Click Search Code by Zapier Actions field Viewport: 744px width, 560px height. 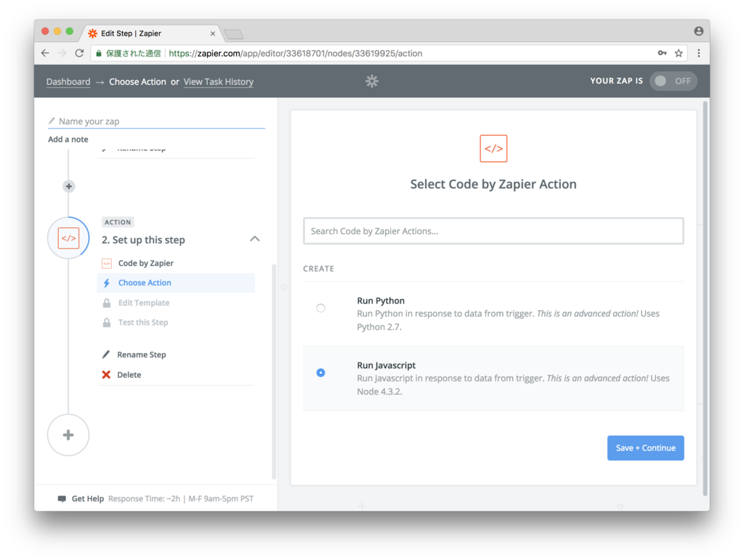493,231
